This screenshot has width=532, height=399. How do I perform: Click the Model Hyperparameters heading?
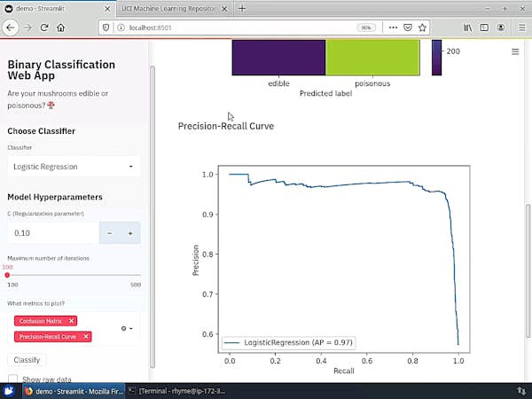[x=55, y=197]
